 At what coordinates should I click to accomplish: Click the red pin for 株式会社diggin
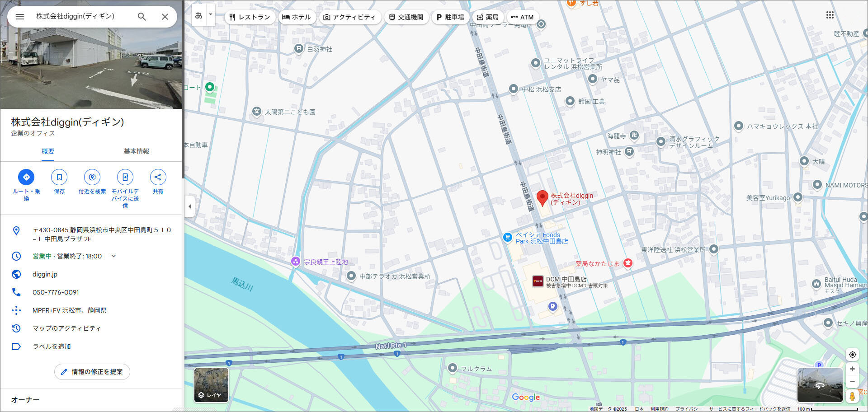542,198
